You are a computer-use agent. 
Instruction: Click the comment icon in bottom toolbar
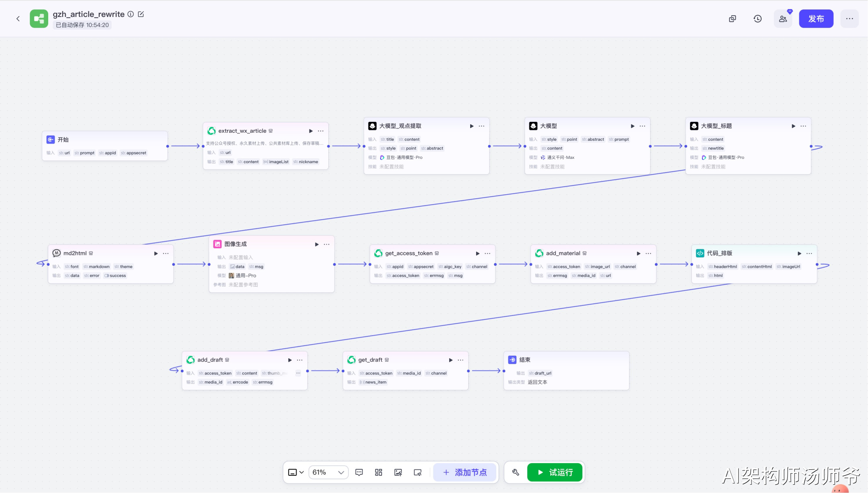pyautogui.click(x=359, y=472)
